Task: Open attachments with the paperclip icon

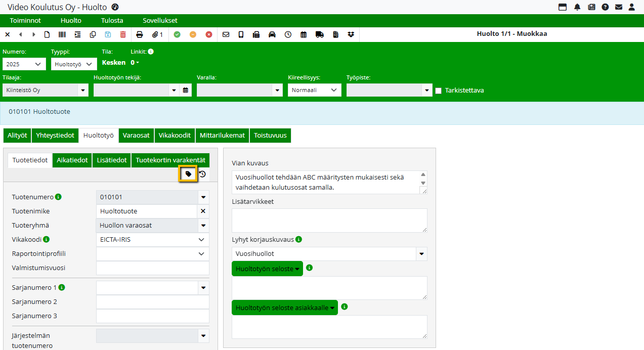Action: 157,34
